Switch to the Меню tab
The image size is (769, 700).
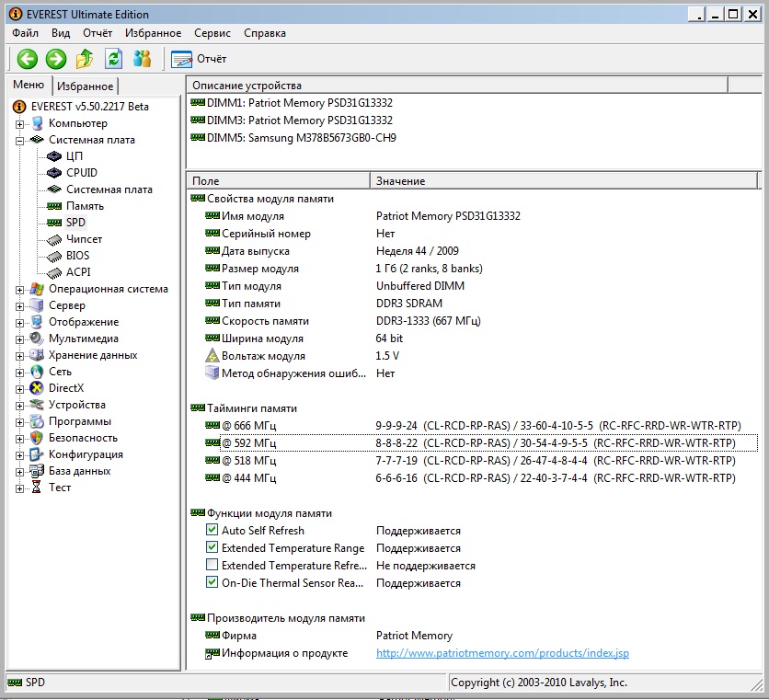click(x=29, y=85)
